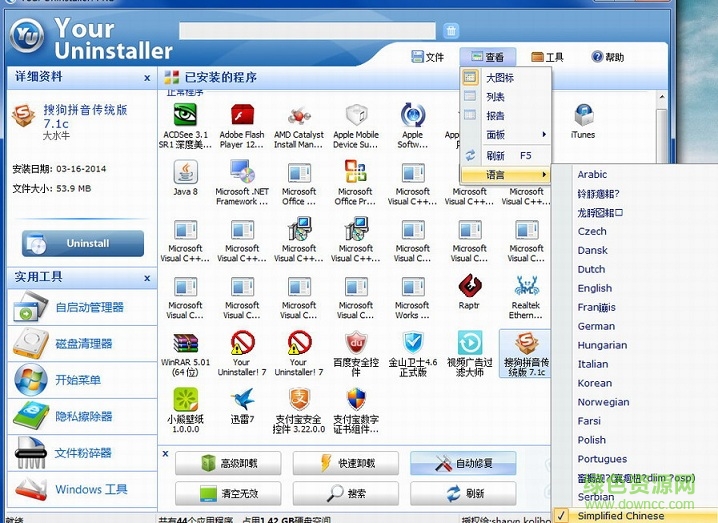Select Simplified Chinese checked language
The height and width of the screenshot is (523, 718).
pos(634,516)
